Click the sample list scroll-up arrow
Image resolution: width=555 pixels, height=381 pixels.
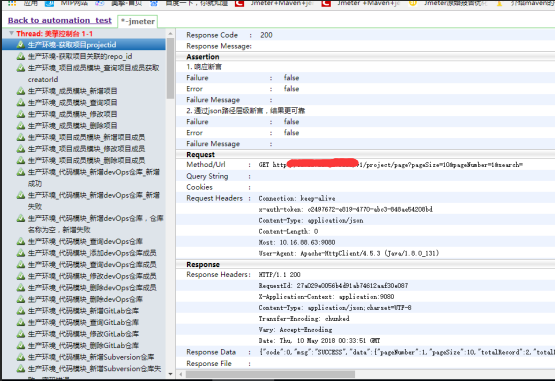(x=170, y=34)
